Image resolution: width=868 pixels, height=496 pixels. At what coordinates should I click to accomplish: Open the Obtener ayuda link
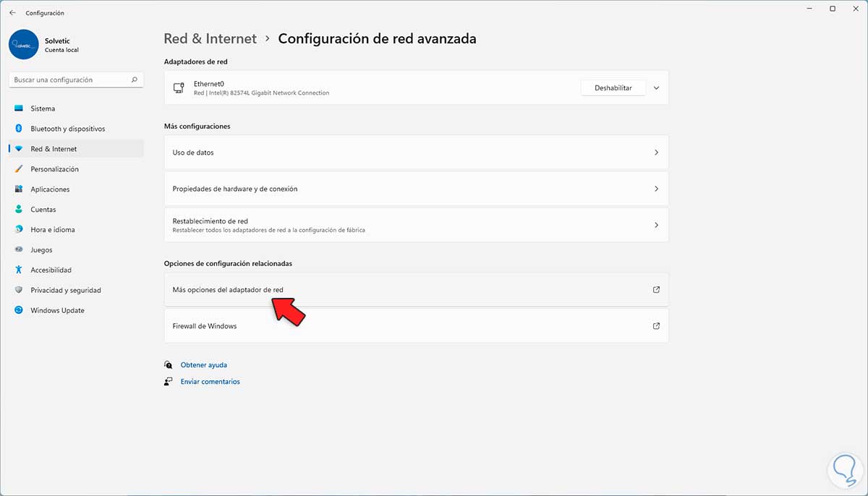(x=203, y=365)
